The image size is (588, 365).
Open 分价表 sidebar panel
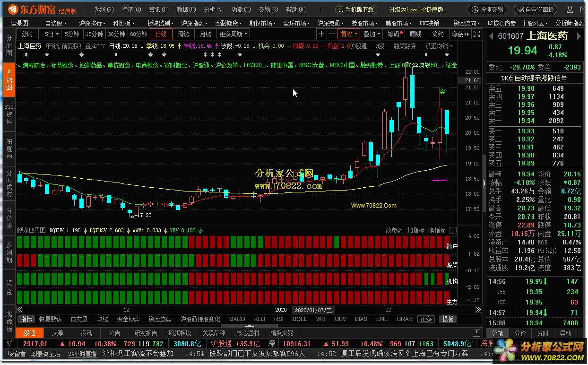pos(9,218)
